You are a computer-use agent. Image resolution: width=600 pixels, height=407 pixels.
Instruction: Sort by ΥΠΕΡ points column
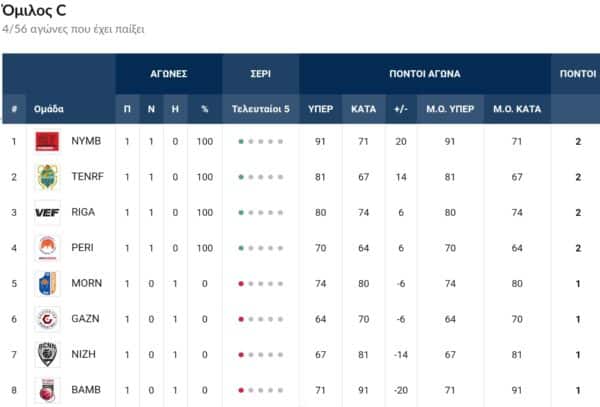(x=320, y=108)
